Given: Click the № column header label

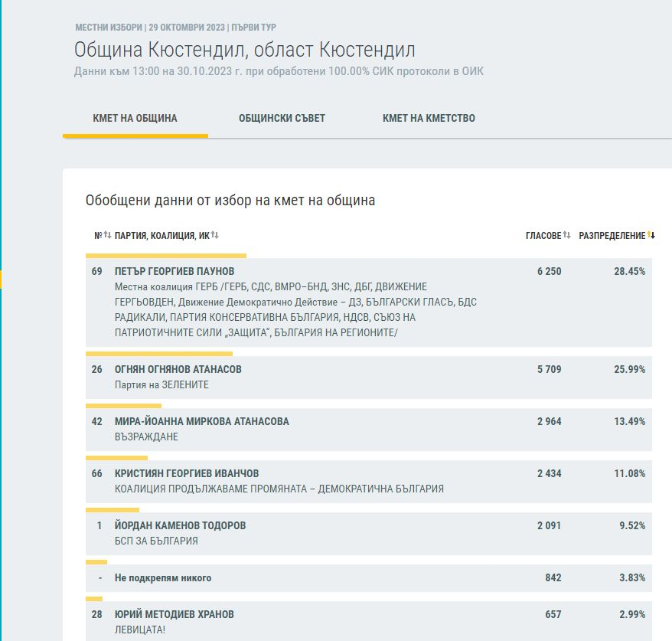Looking at the screenshot, I should pyautogui.click(x=98, y=236).
